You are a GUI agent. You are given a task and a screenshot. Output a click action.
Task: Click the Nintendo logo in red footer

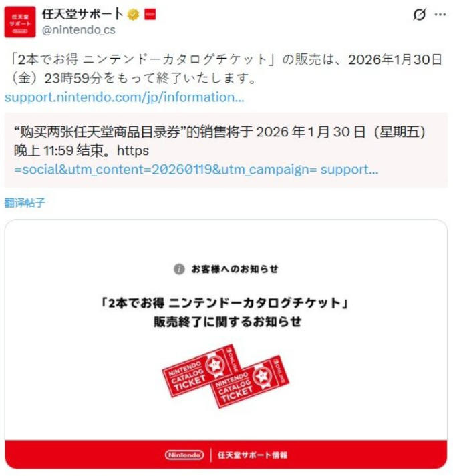coord(184,455)
